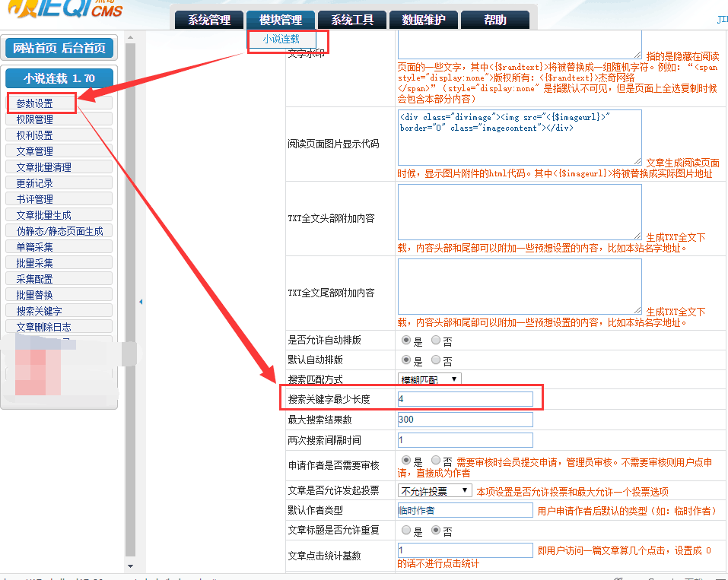Select 是 for 文章标题是否允许重复
728x580 pixels.
click(406, 530)
